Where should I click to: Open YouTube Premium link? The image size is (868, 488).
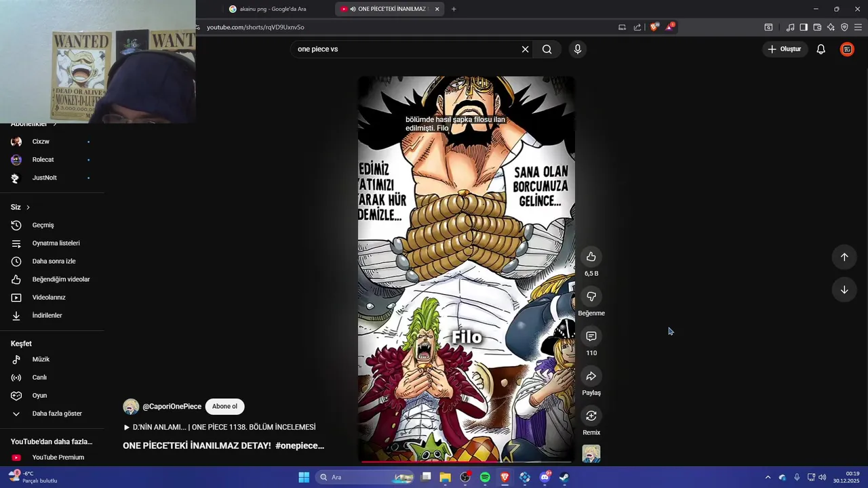[x=58, y=457]
